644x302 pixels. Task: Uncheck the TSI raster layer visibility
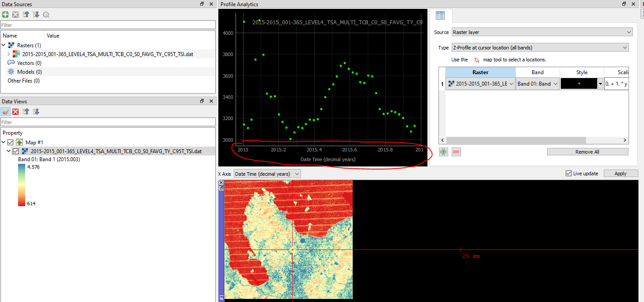tap(16, 151)
